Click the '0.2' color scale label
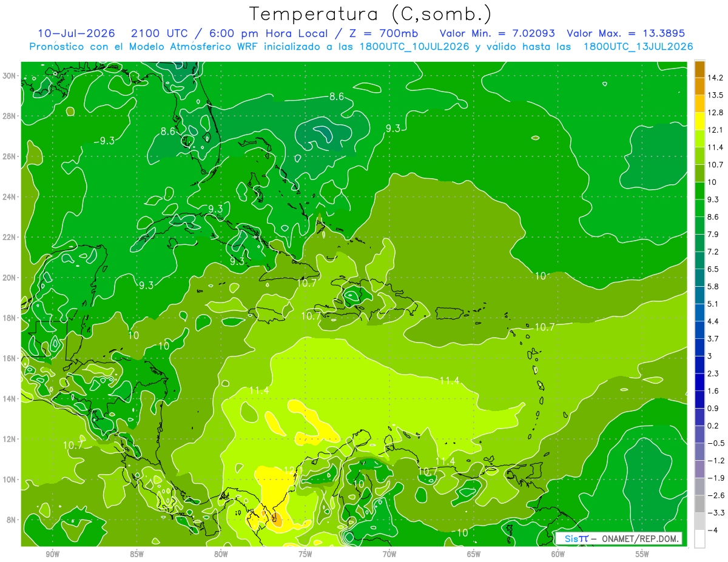Screen dimensions: 728x562 (x=713, y=426)
